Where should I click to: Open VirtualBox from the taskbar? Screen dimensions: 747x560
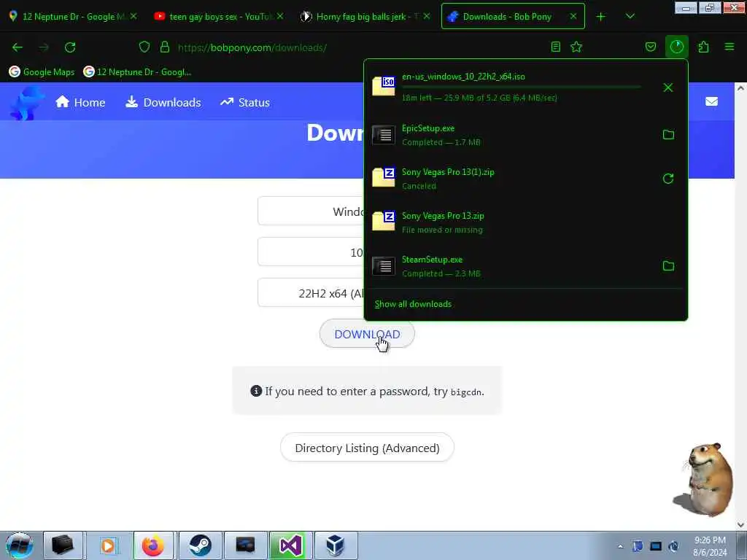tap(336, 545)
